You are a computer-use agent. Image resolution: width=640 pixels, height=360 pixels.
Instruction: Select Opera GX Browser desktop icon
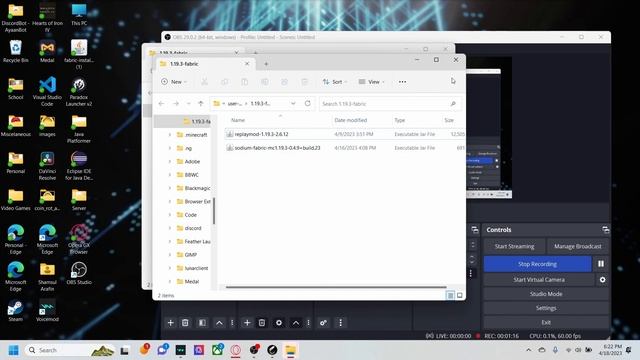coord(79,240)
